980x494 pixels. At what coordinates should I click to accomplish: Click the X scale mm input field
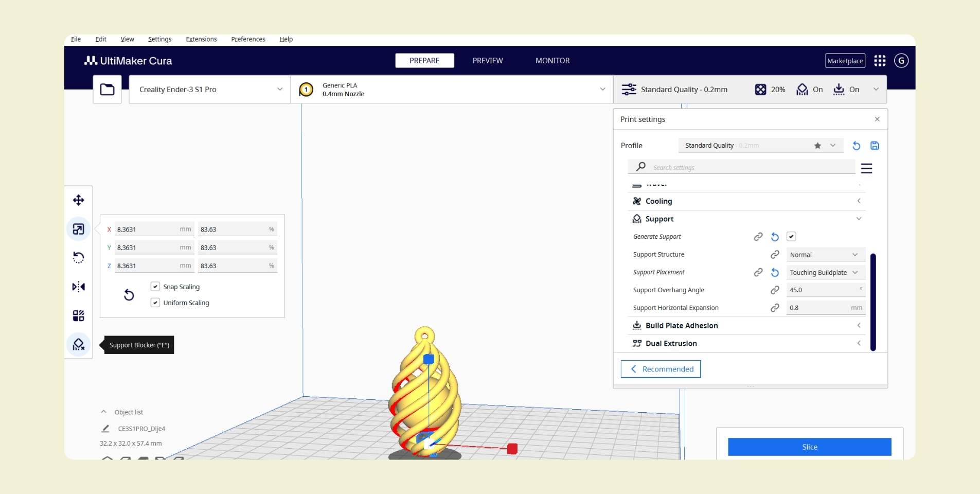(154, 229)
